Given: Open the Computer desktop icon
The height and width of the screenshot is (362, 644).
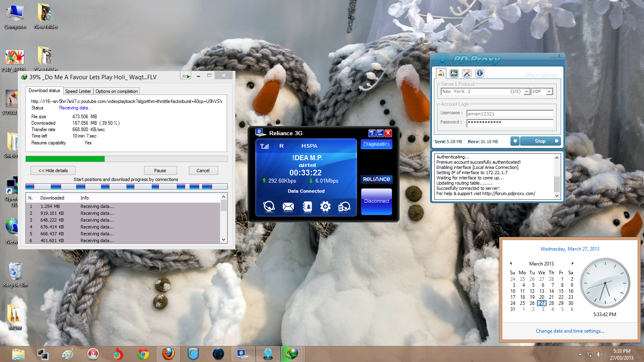Looking at the screenshot, I should pyautogui.click(x=15, y=17).
